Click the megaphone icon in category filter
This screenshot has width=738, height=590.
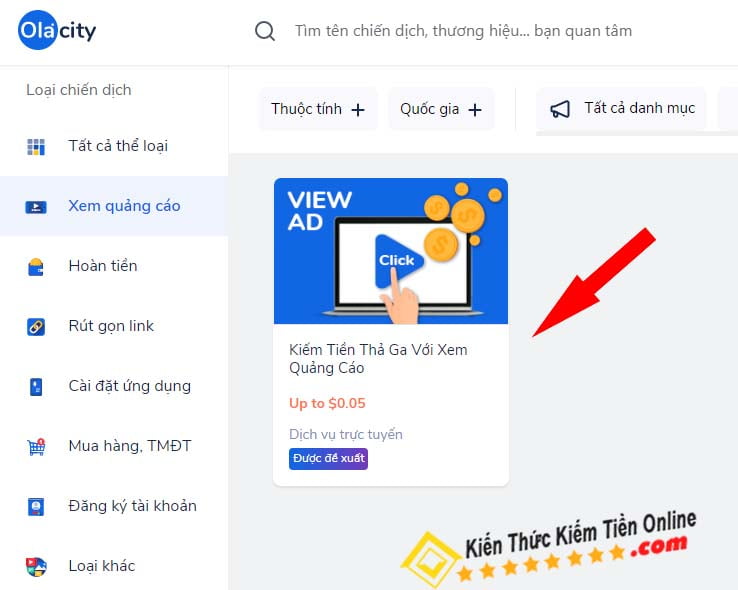point(560,109)
